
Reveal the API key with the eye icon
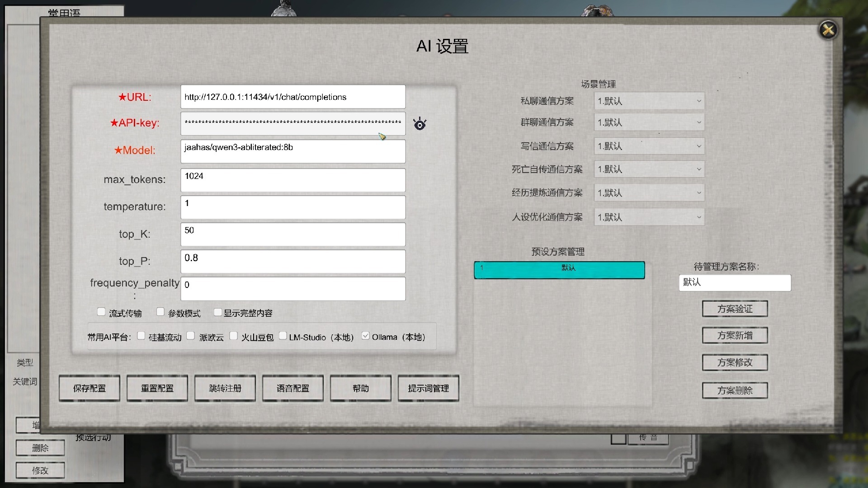click(420, 124)
